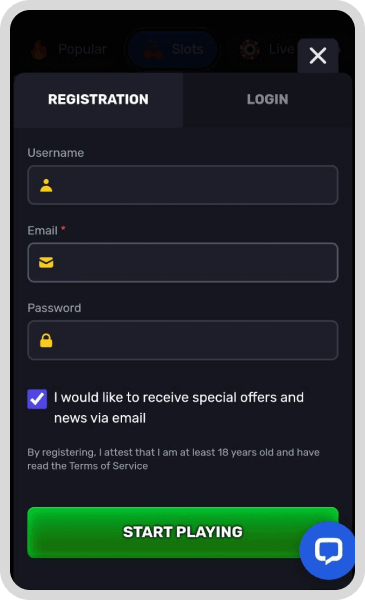Focus the Email input field

pyautogui.click(x=183, y=262)
